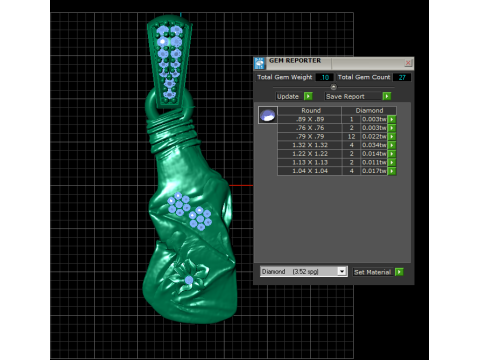
Task: Click the flower center gem on pendant
Action: tap(189, 280)
